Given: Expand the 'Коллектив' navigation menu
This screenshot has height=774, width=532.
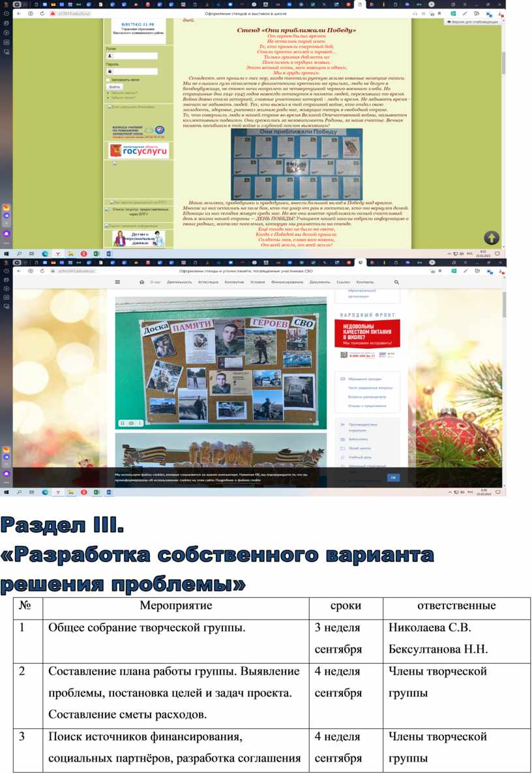Looking at the screenshot, I should click(234, 282).
